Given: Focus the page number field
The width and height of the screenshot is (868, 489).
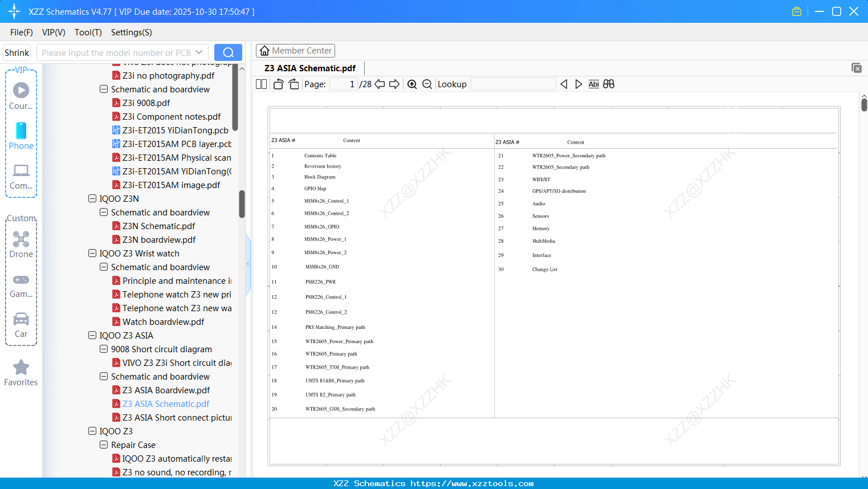Looking at the screenshot, I should coord(344,84).
